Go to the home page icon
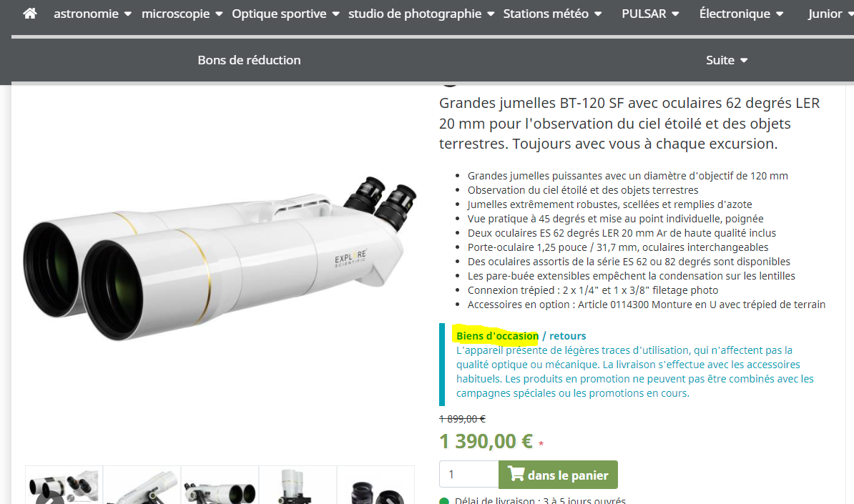Image resolution: width=854 pixels, height=504 pixels. point(30,14)
